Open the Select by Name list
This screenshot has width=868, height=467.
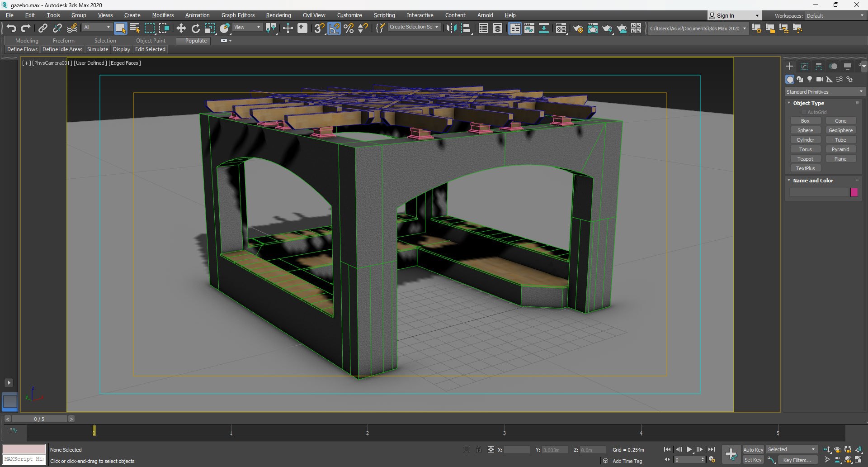point(135,29)
